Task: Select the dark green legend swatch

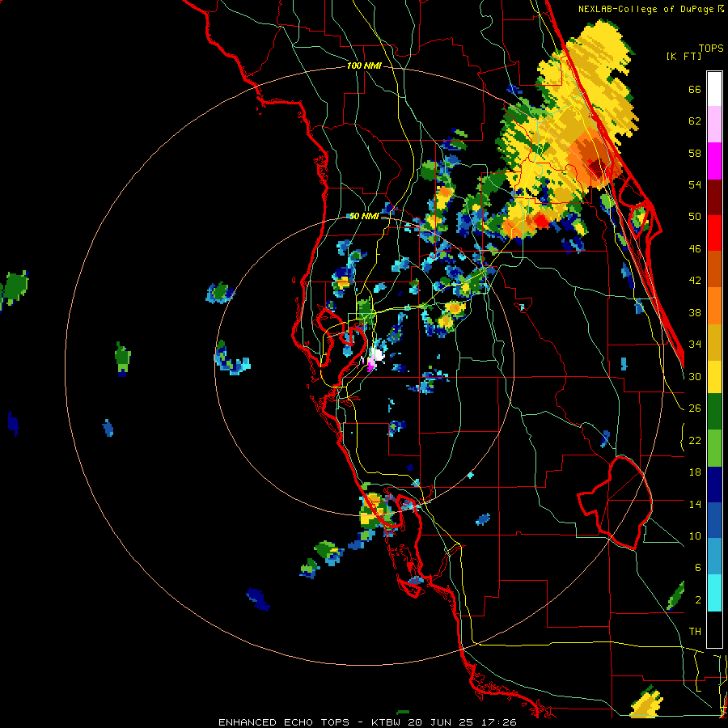Action: (x=714, y=412)
